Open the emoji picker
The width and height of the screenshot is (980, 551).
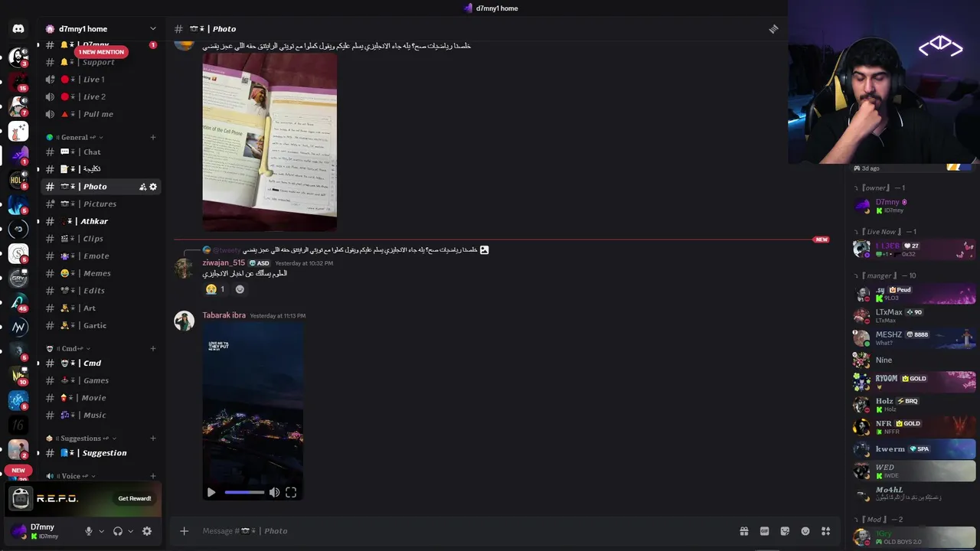[x=805, y=531]
